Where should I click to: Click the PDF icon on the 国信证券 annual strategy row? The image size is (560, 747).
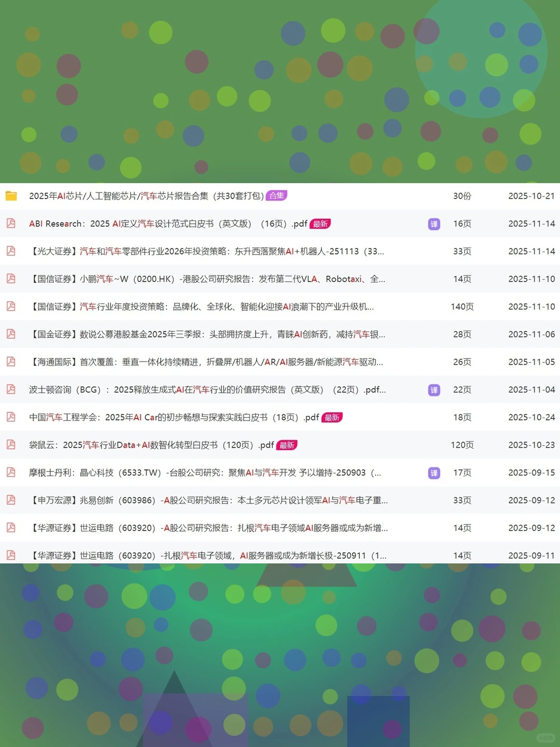(10, 307)
